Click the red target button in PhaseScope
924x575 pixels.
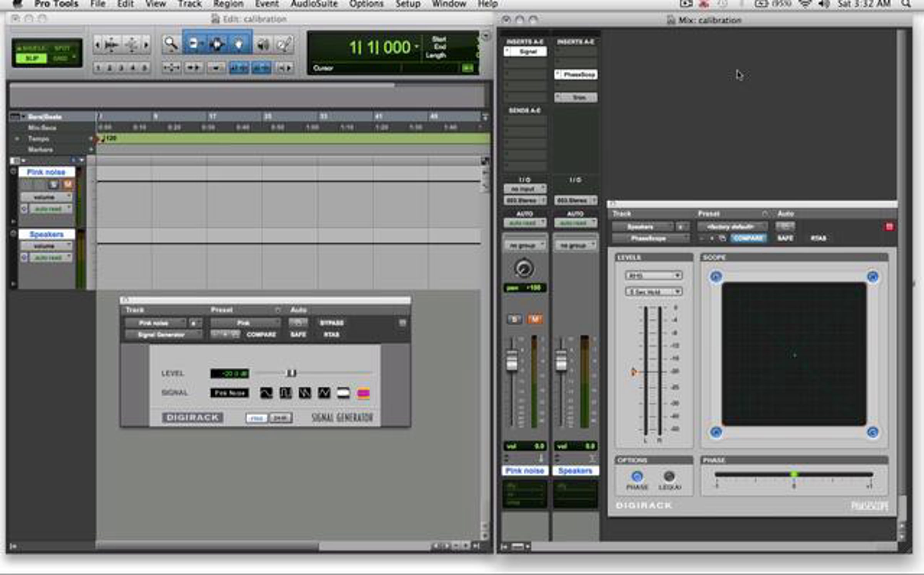889,226
